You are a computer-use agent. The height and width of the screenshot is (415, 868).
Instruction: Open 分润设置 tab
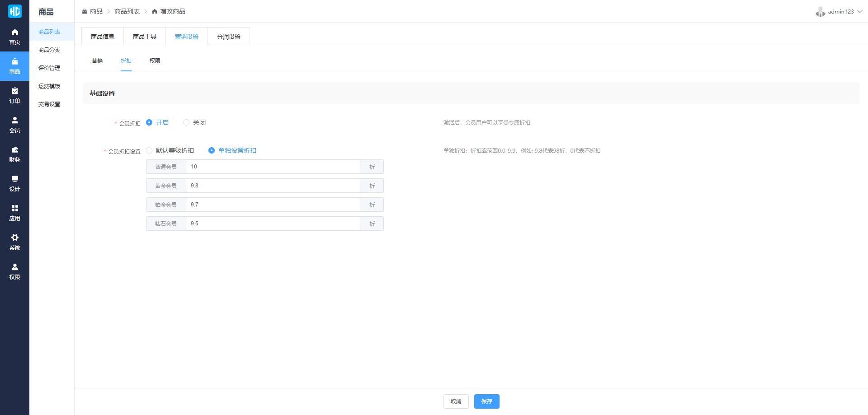[x=228, y=37]
